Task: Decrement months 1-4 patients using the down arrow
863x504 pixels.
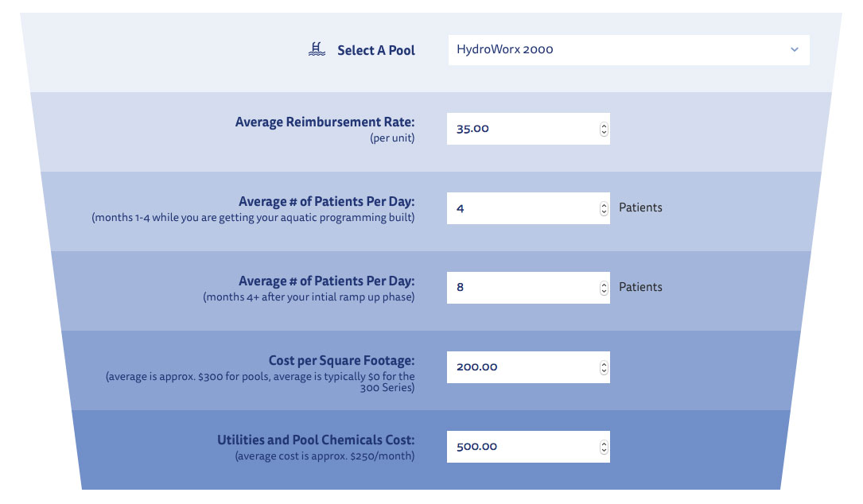Action: pos(604,211)
